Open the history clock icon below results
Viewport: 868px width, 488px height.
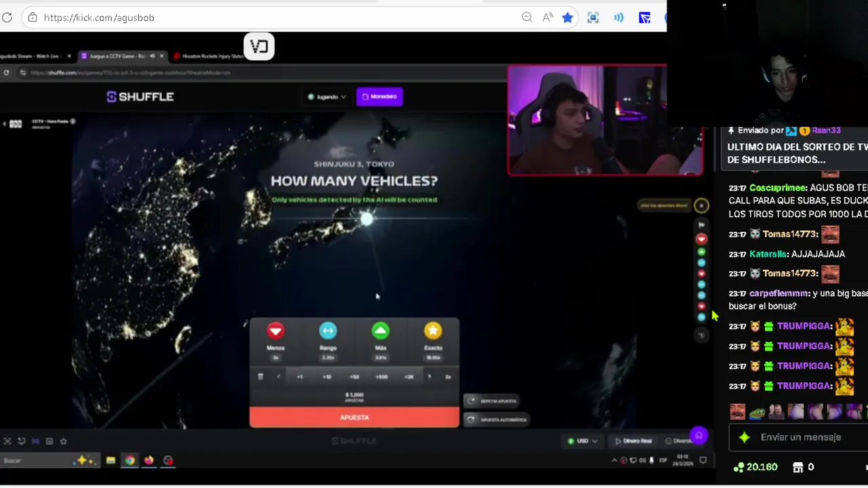(x=702, y=334)
